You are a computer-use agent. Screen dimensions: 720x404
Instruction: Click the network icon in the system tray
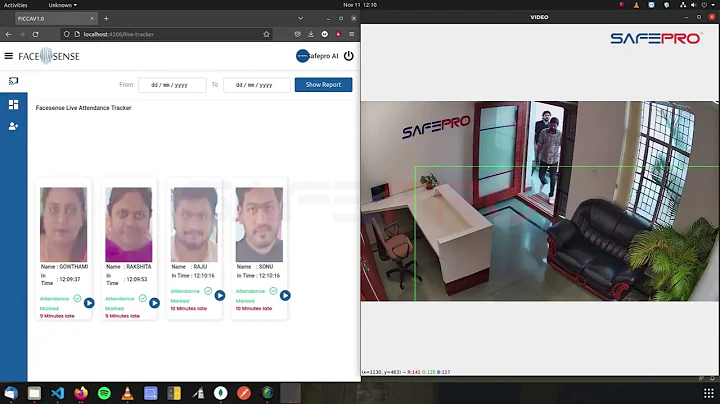pos(683,5)
